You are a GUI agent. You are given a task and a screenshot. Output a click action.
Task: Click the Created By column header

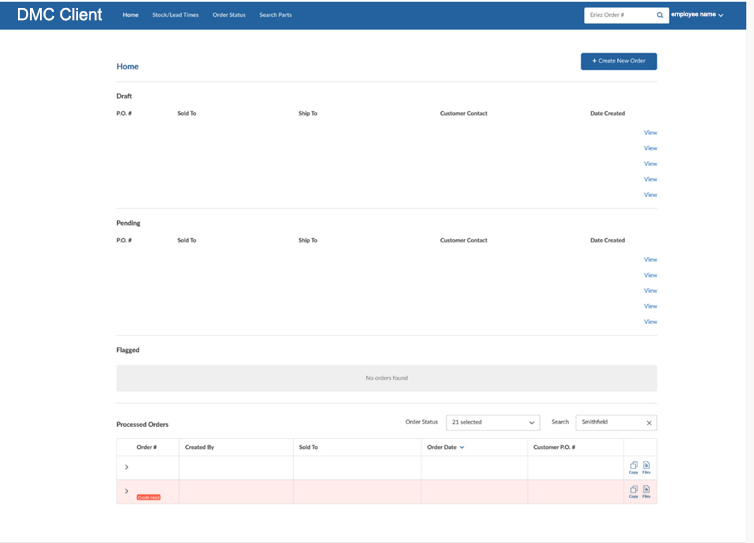click(x=200, y=447)
